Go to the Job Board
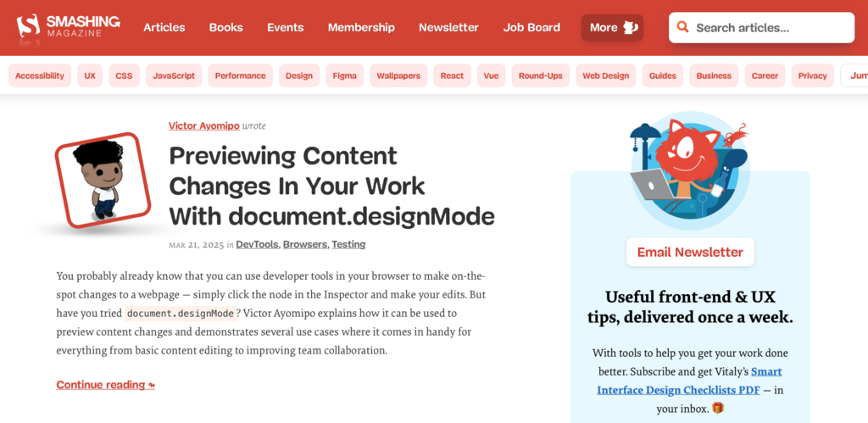 pos(531,28)
